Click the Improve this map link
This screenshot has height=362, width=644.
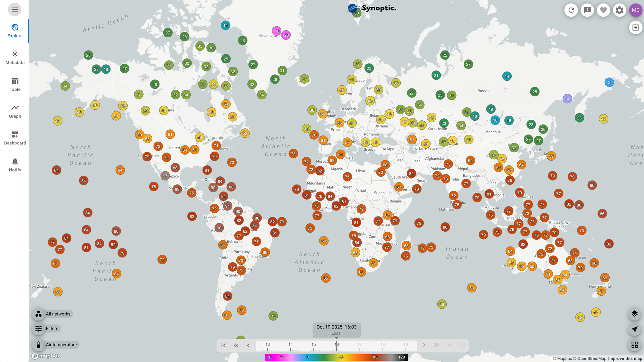coord(624,358)
